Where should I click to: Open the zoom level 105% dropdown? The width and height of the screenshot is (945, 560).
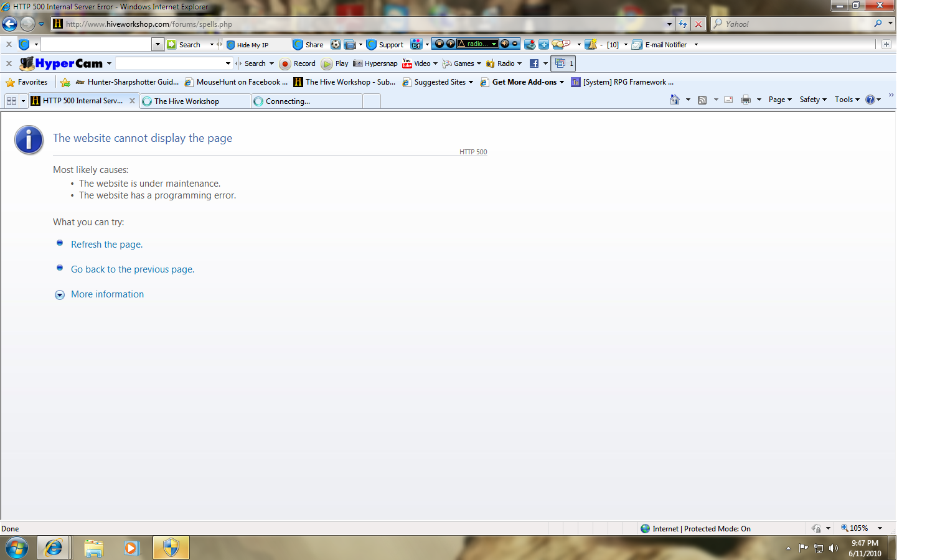(x=862, y=528)
